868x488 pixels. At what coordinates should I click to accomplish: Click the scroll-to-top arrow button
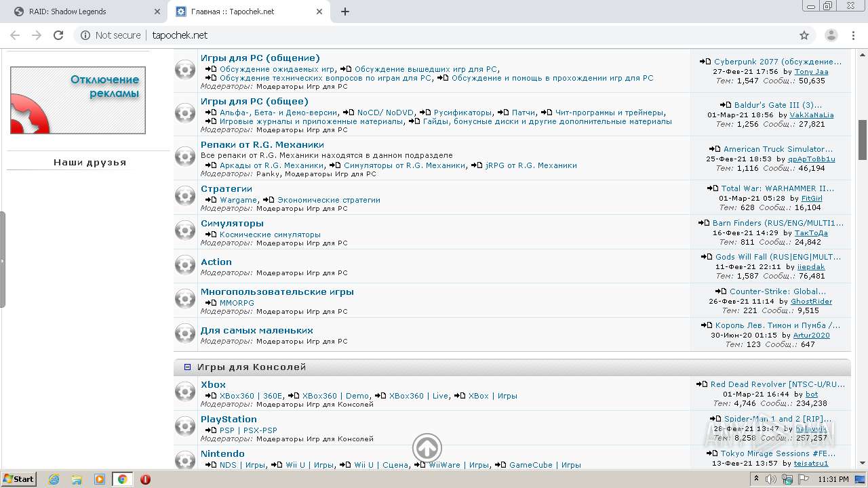[427, 448]
